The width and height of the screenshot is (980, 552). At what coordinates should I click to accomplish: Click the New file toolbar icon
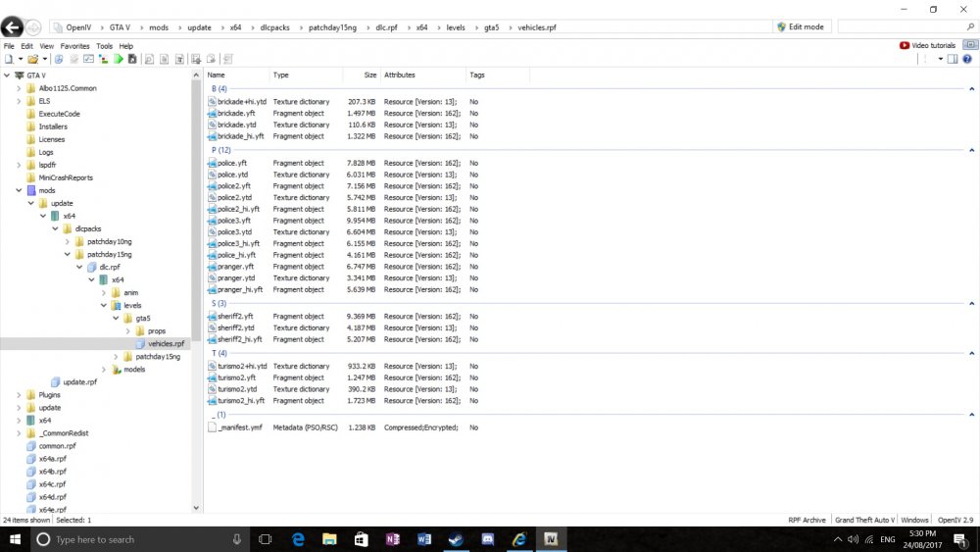9,59
